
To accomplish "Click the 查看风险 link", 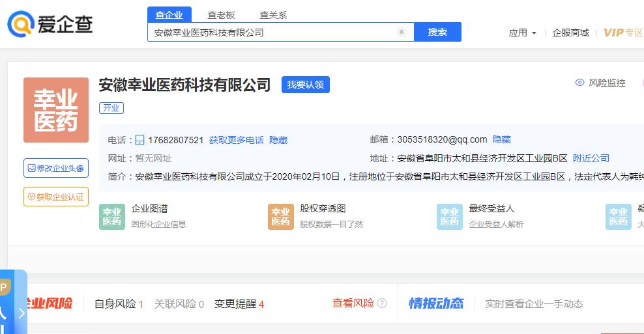I will pos(353,303).
